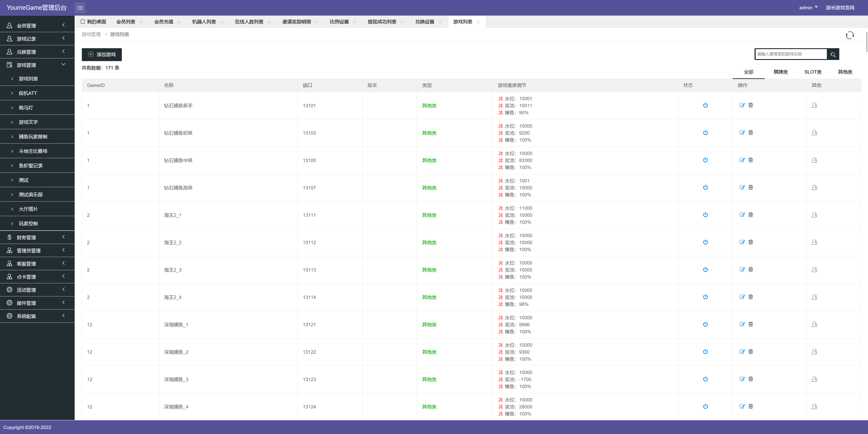Image resolution: width=868 pixels, height=434 pixels.
Task: Open user icon for 钻石捕鱼中级 row
Action: pyautogui.click(x=814, y=160)
